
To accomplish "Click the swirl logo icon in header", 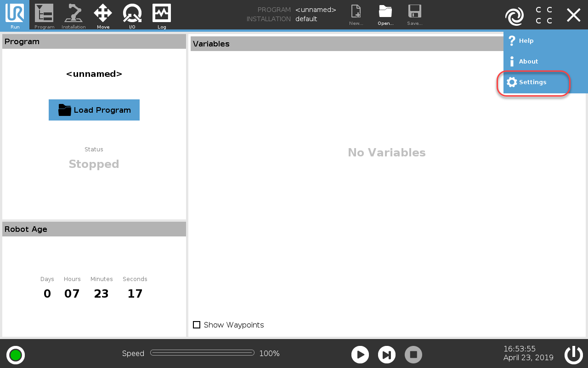I will (514, 17).
